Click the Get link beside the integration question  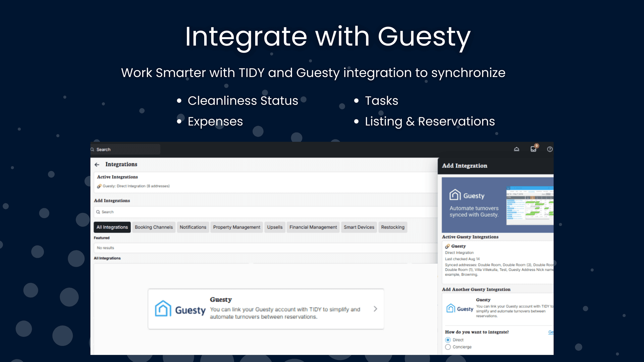[x=551, y=332]
